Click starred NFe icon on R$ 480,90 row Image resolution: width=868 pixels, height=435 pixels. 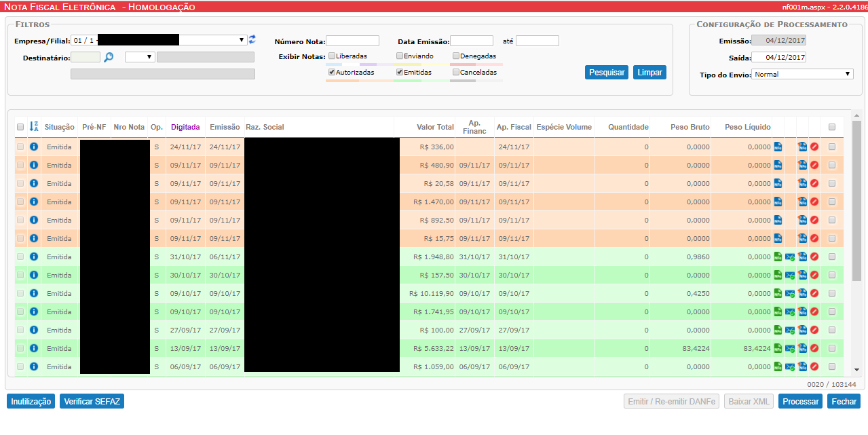click(802, 165)
